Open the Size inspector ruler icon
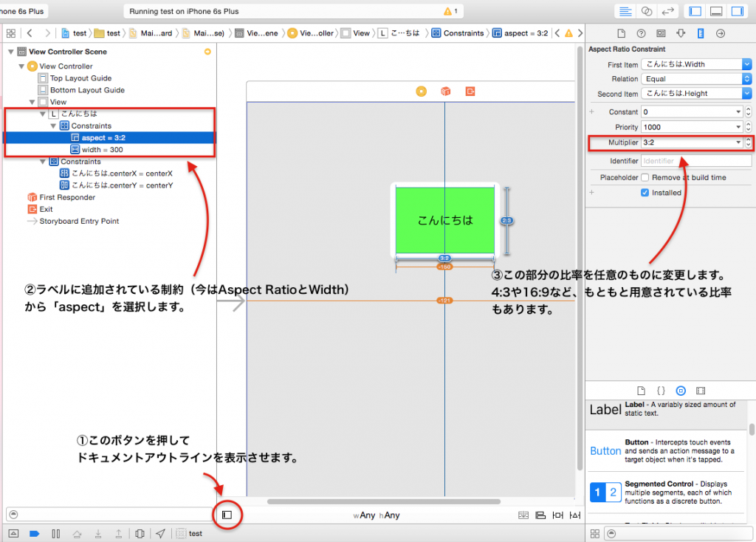Viewport: 756px width, 542px height. [701, 33]
